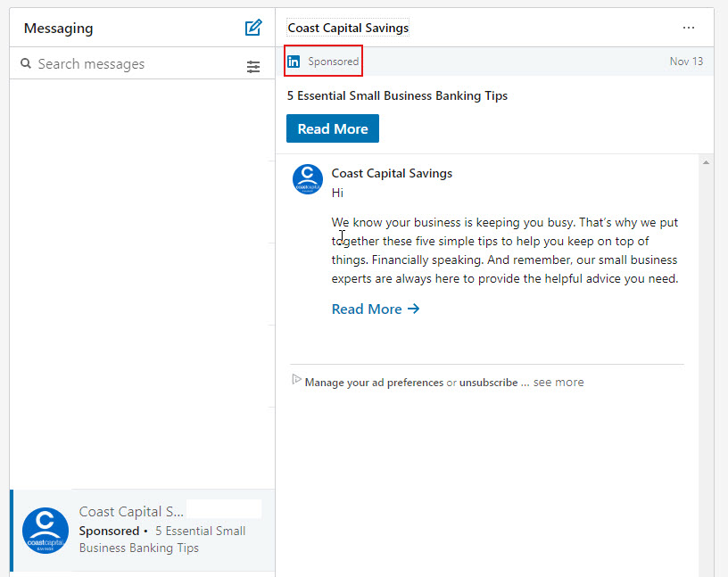Open the three-dot conversation options menu
Viewport: 728px width, 577px height.
click(x=689, y=28)
